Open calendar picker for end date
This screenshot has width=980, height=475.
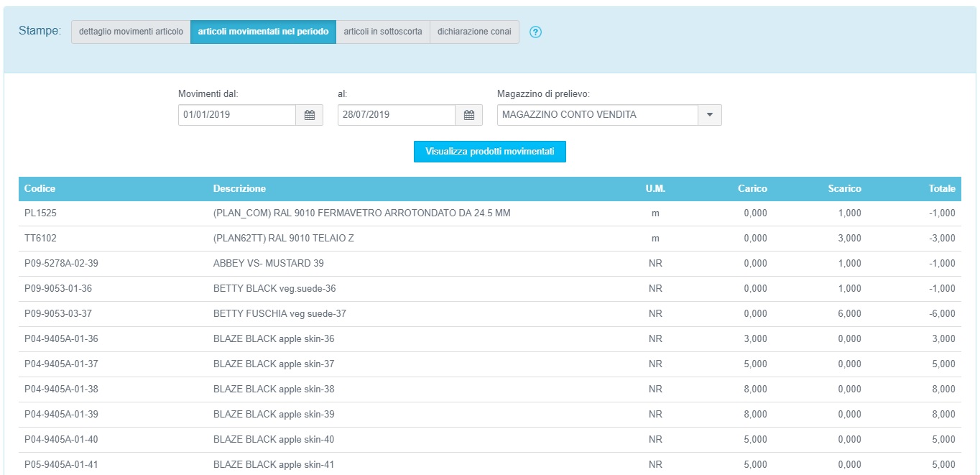click(468, 115)
